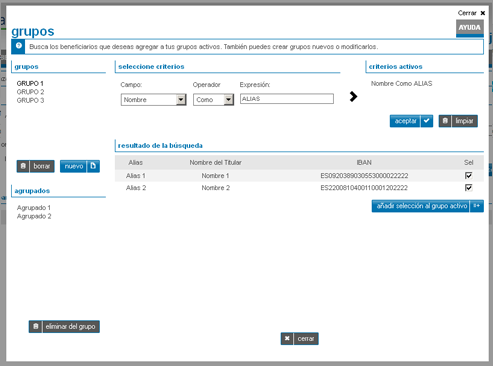Open the Campo dropdown showing Nombre

154,100
